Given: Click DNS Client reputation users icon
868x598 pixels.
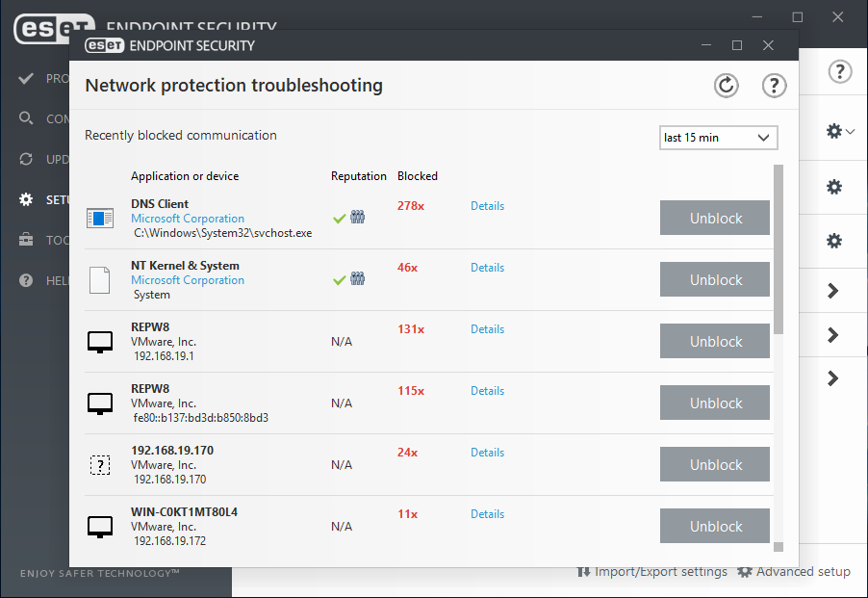Looking at the screenshot, I should [x=358, y=219].
